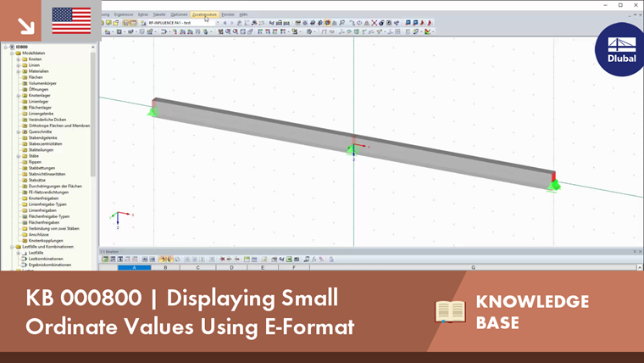Expand the Materialien tree node
The image size is (644, 363).
click(19, 71)
